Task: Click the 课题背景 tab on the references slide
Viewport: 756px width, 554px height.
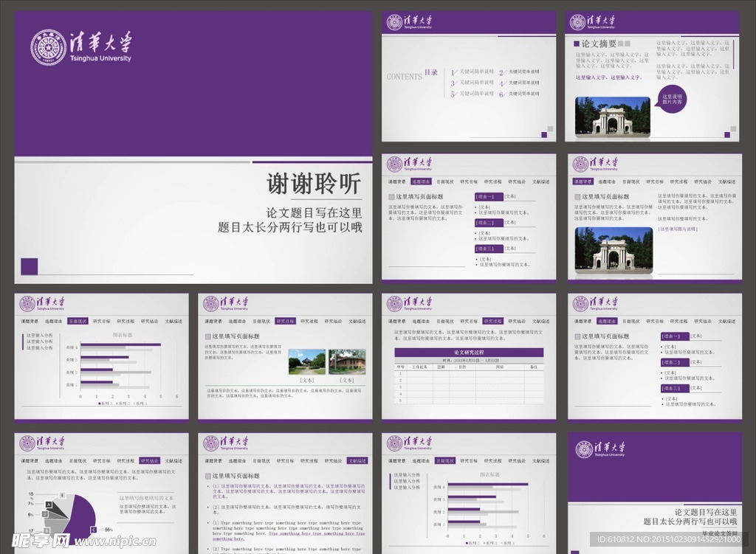Action: [213, 460]
